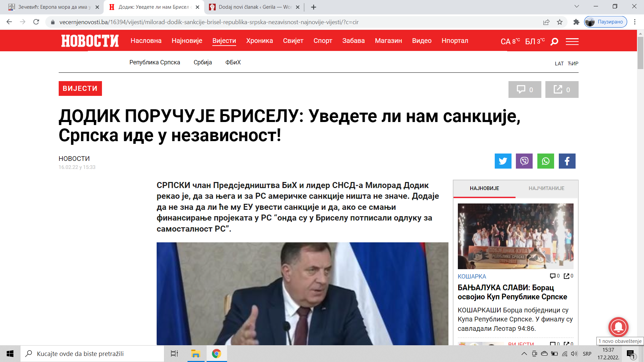The width and height of the screenshot is (644, 362).
Task: Click the red notification bell icon
Action: [618, 327]
